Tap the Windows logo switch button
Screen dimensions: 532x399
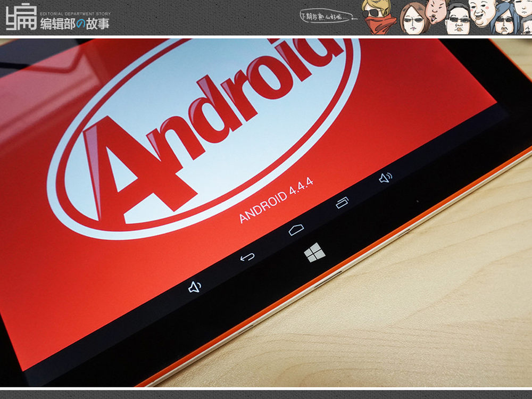(x=314, y=253)
